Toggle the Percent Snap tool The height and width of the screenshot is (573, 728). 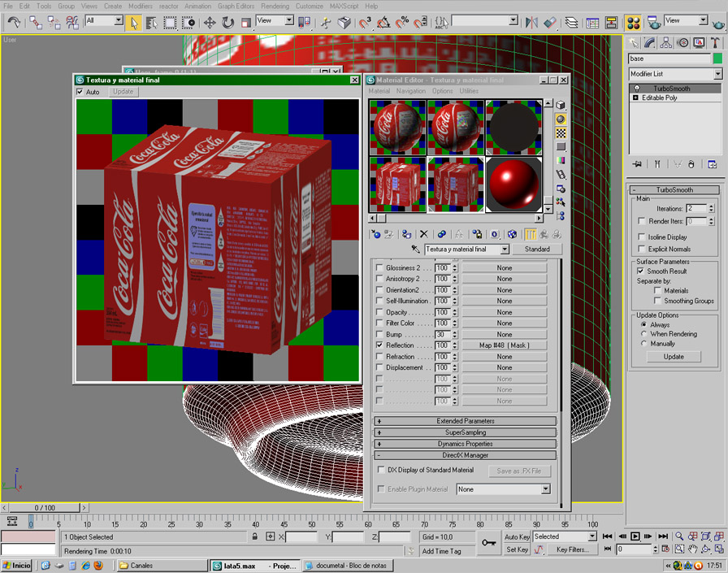point(401,22)
